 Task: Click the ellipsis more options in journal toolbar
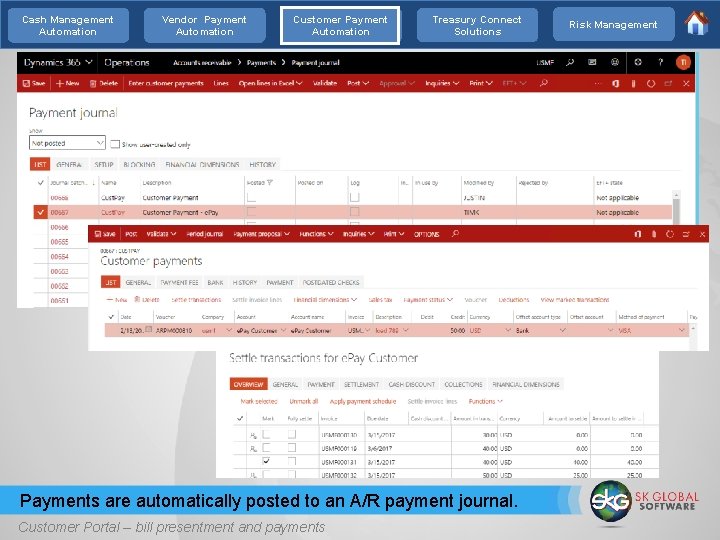(x=597, y=84)
